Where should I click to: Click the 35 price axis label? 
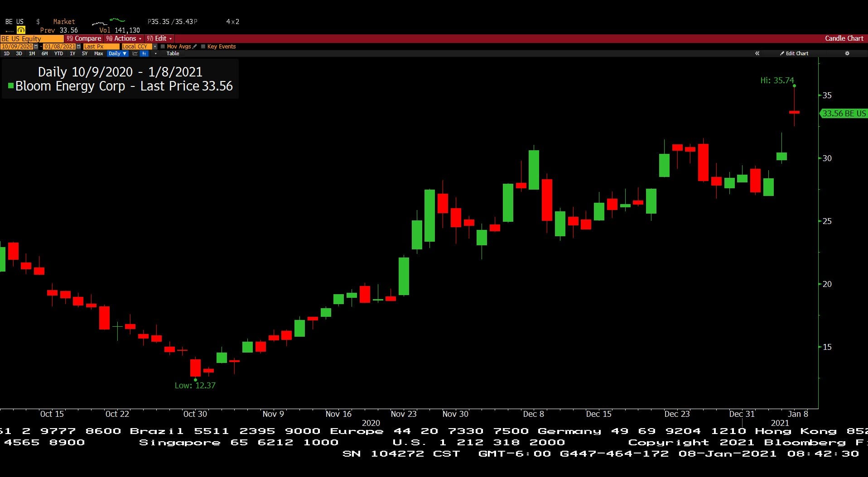tap(827, 95)
